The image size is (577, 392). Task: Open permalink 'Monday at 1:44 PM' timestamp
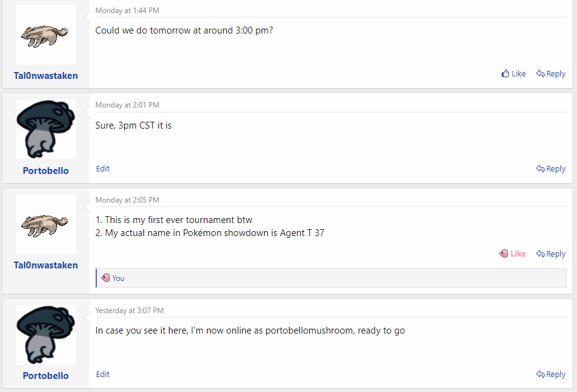click(x=127, y=11)
